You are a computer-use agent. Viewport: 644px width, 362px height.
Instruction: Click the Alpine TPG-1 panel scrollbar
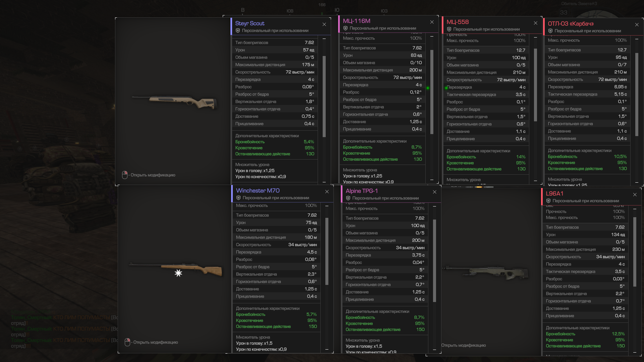[x=434, y=261]
